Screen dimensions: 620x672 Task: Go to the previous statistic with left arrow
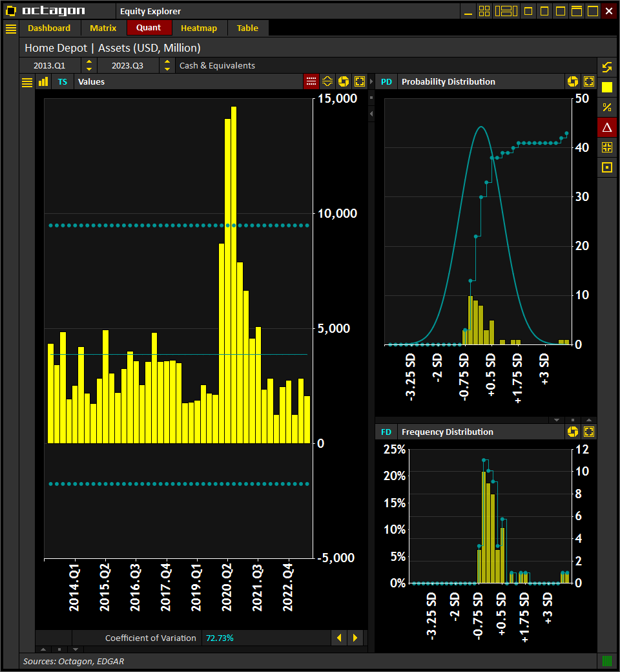(x=339, y=638)
